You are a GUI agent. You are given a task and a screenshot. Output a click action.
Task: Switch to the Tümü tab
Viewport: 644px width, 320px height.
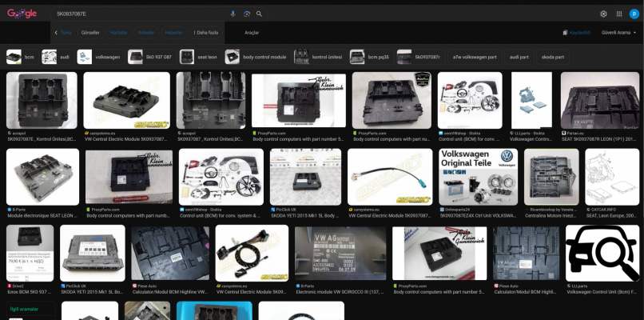click(66, 33)
